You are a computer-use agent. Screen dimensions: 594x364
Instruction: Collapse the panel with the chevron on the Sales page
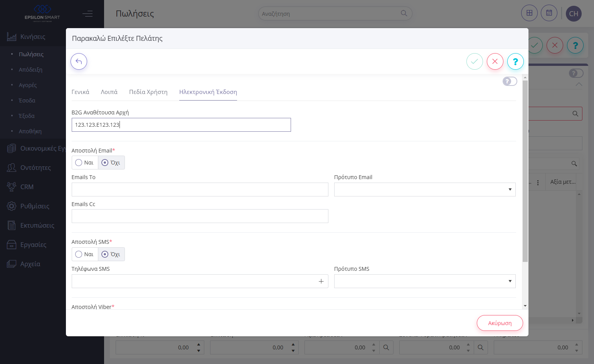(x=579, y=84)
